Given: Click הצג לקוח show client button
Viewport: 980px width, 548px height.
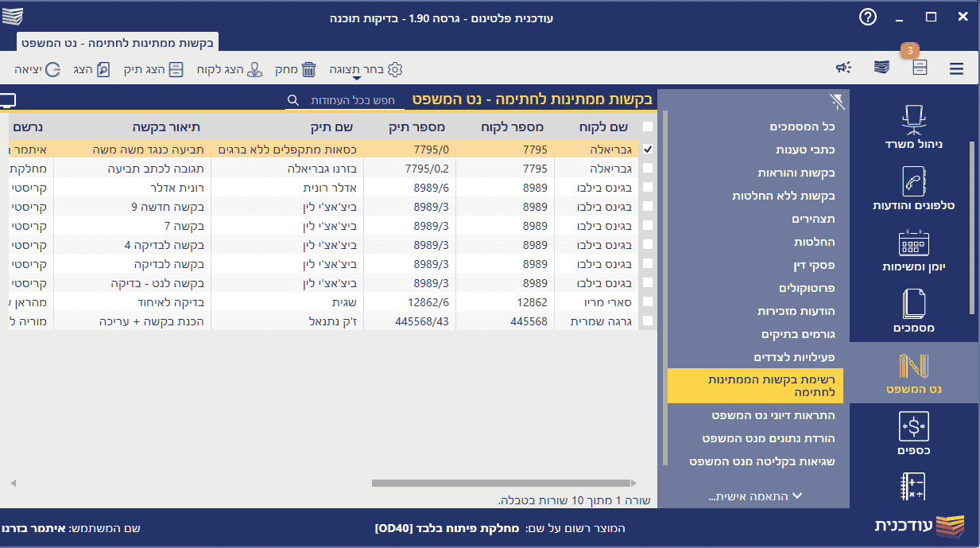Looking at the screenshot, I should (x=230, y=69).
